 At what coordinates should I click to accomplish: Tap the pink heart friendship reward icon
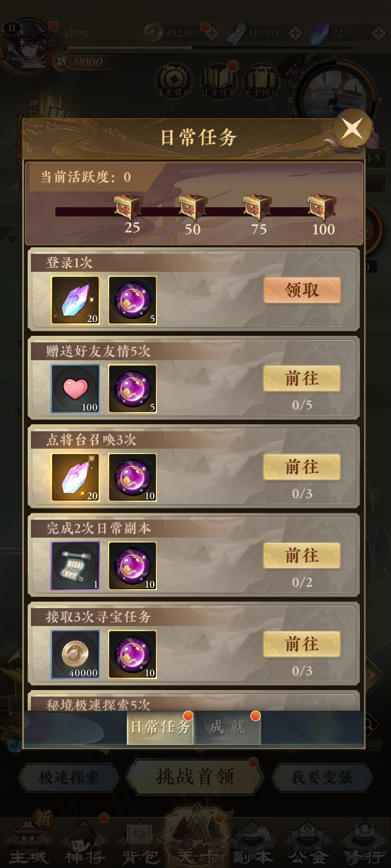pyautogui.click(x=75, y=388)
